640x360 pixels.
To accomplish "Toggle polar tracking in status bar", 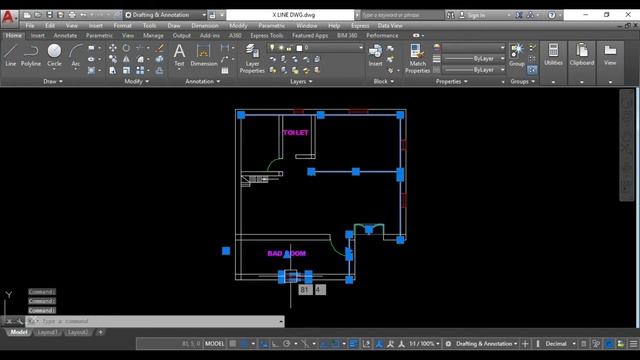I will coord(287,344).
